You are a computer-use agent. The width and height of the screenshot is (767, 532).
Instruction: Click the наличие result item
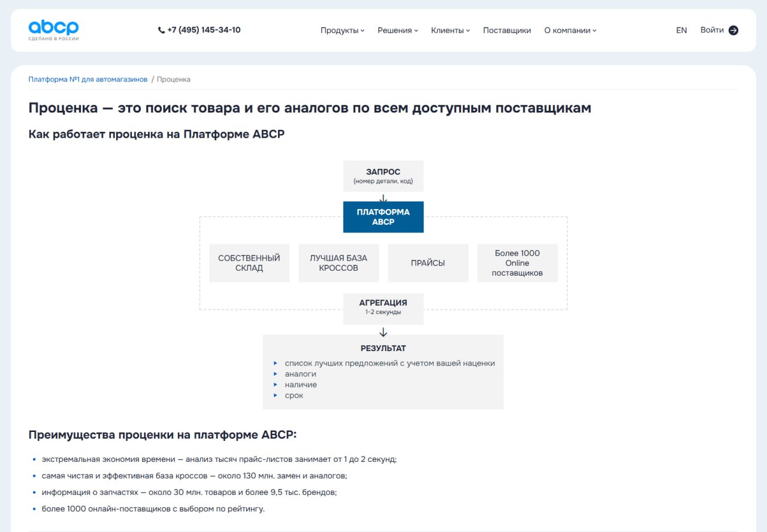coord(301,385)
